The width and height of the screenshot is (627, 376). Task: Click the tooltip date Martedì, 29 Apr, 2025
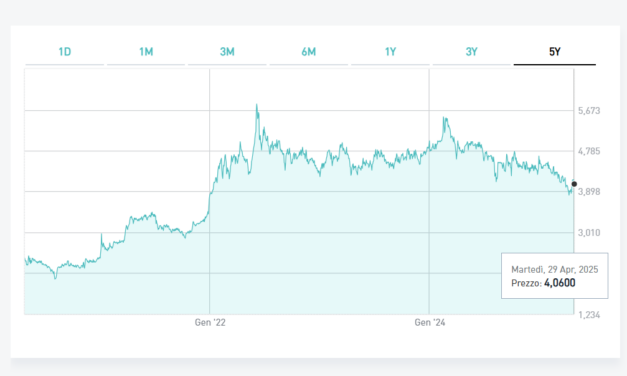(555, 270)
